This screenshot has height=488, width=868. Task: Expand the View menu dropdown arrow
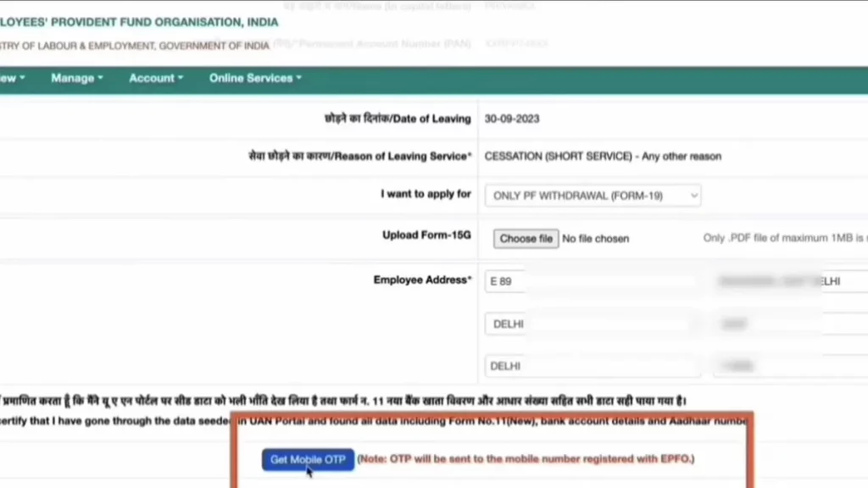pyautogui.click(x=23, y=78)
